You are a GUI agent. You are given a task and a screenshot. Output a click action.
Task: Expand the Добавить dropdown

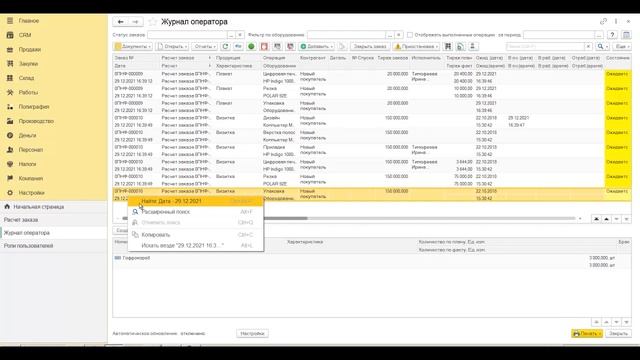317,47
